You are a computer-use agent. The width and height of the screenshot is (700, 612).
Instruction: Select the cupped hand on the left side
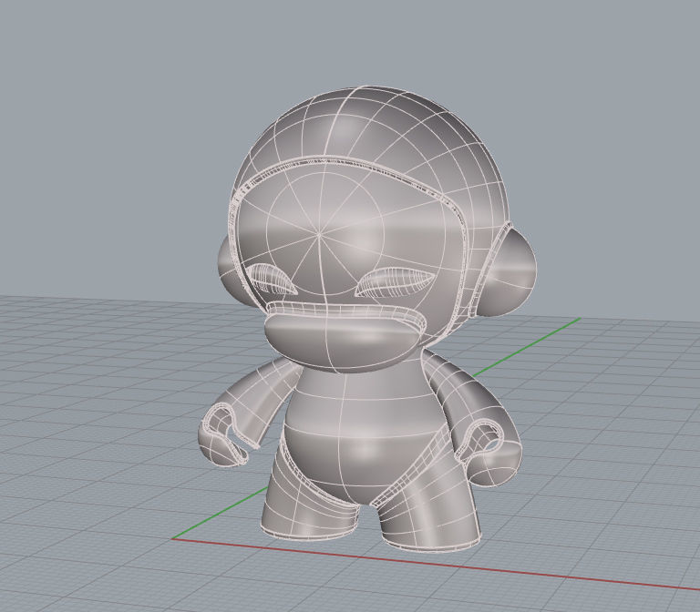point(222,435)
